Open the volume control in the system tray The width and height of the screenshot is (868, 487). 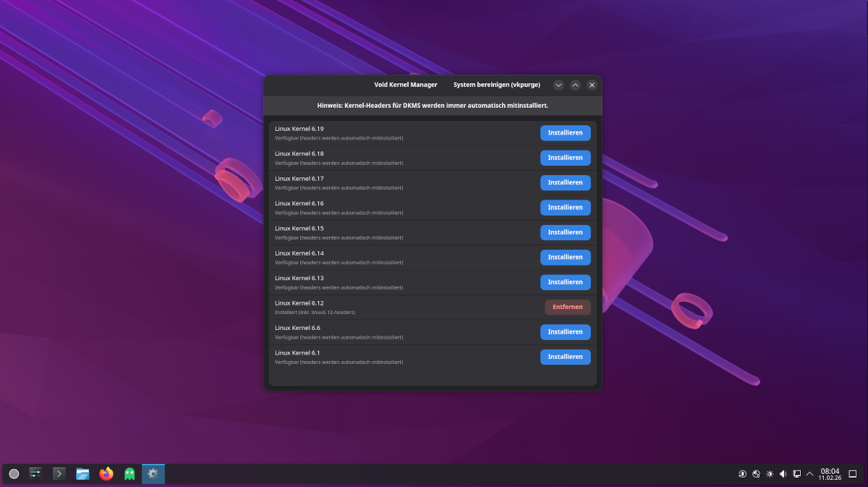point(782,473)
